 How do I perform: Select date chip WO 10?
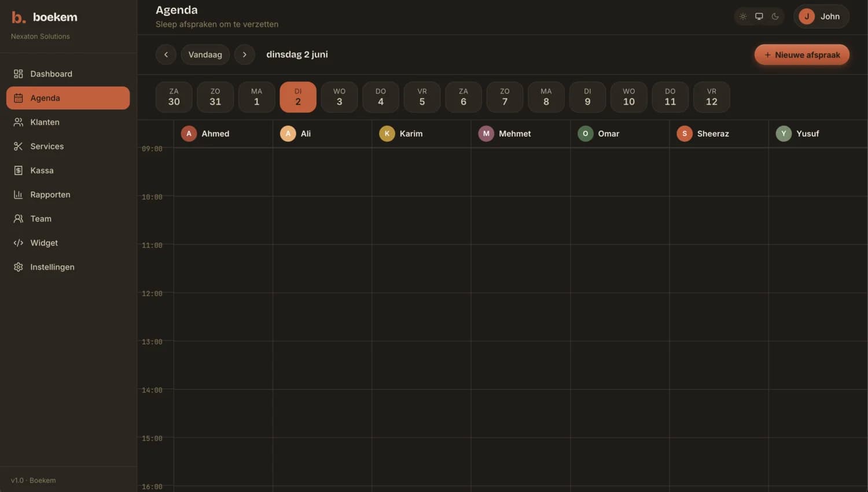pyautogui.click(x=629, y=97)
